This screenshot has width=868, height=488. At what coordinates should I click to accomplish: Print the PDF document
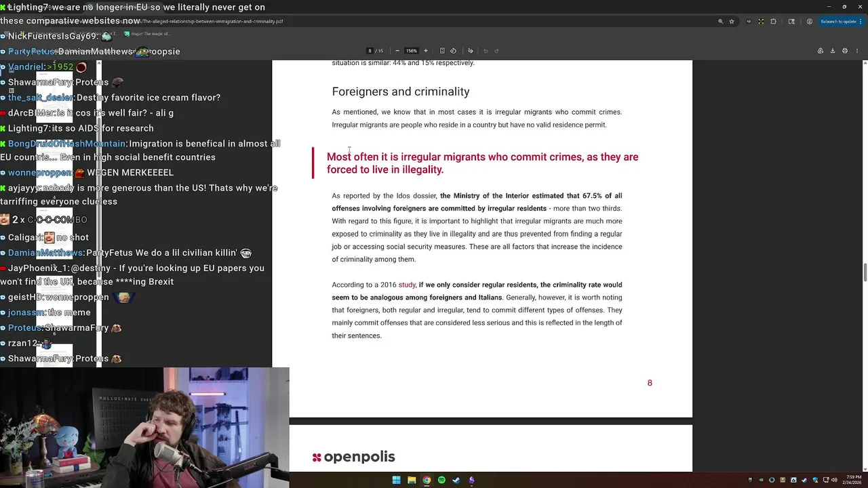click(845, 51)
